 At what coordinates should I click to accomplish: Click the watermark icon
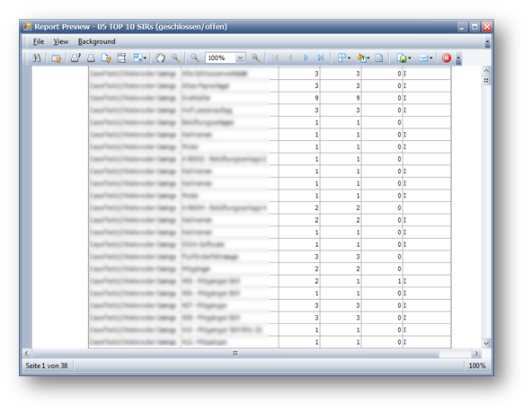(379, 58)
